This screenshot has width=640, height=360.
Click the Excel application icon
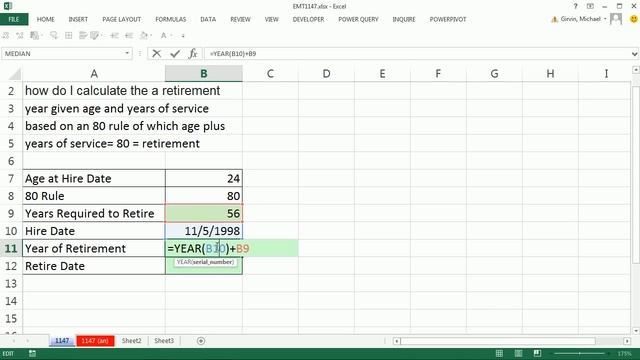(8, 6)
